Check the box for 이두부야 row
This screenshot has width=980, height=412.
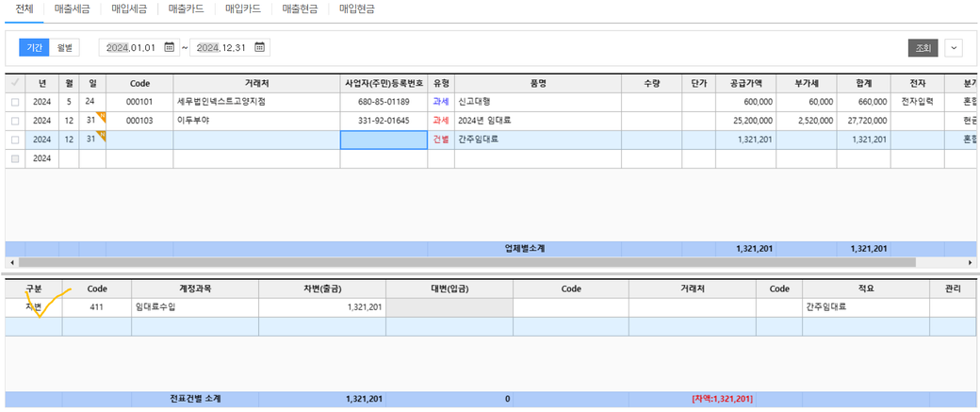14,121
